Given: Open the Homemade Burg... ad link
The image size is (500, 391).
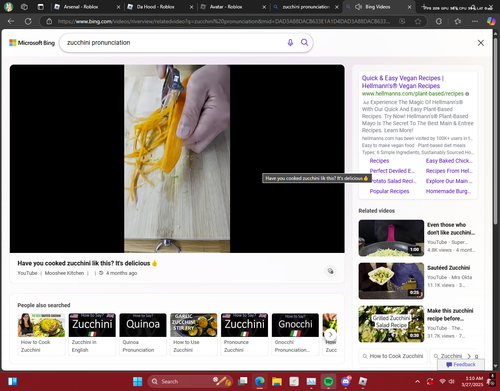Looking at the screenshot, I should click(x=448, y=191).
